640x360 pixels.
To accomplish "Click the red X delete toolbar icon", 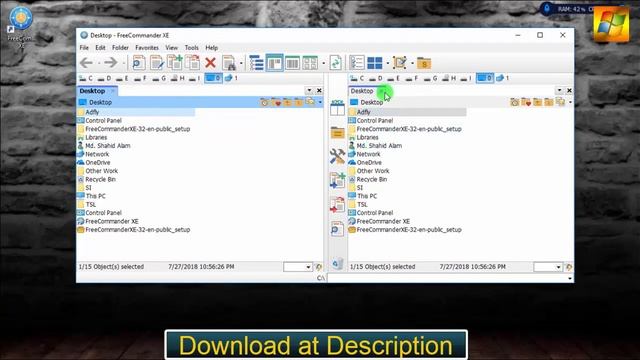I will [x=210, y=63].
